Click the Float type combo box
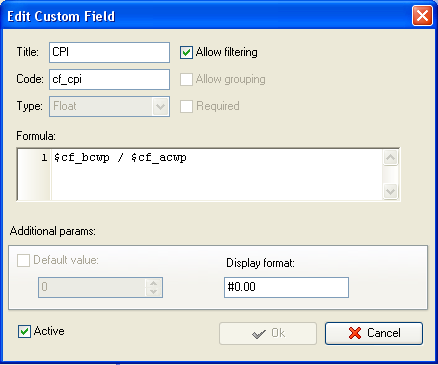The height and width of the screenshot is (365, 438). pyautogui.click(x=109, y=106)
